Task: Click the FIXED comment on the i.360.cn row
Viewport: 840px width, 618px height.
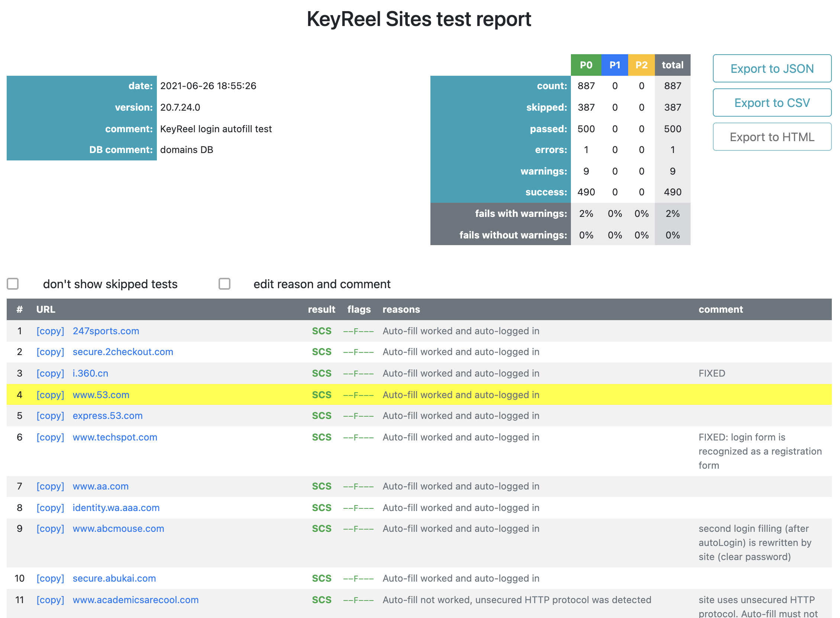Action: (712, 373)
